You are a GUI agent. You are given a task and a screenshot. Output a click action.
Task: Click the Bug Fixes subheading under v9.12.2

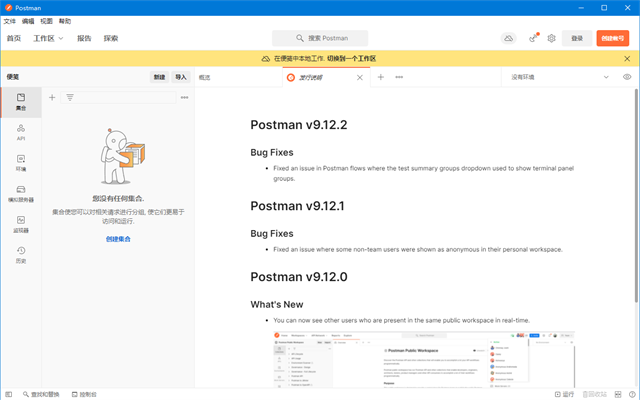pyautogui.click(x=272, y=153)
